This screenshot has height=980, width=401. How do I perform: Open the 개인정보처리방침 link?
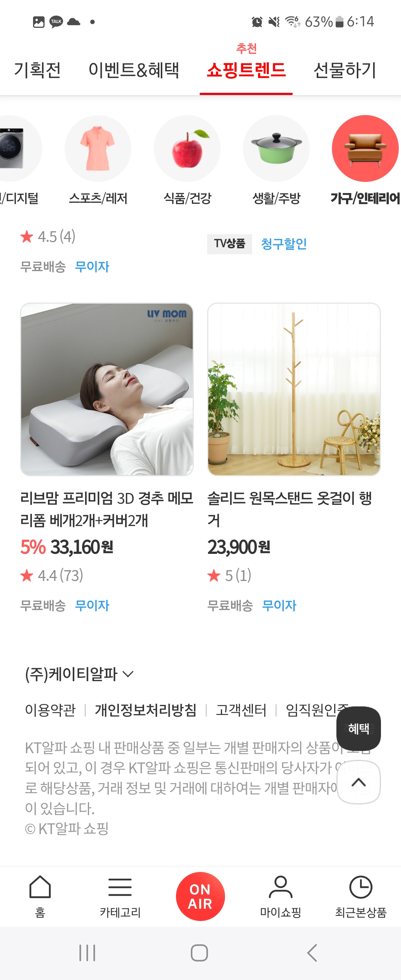click(146, 709)
